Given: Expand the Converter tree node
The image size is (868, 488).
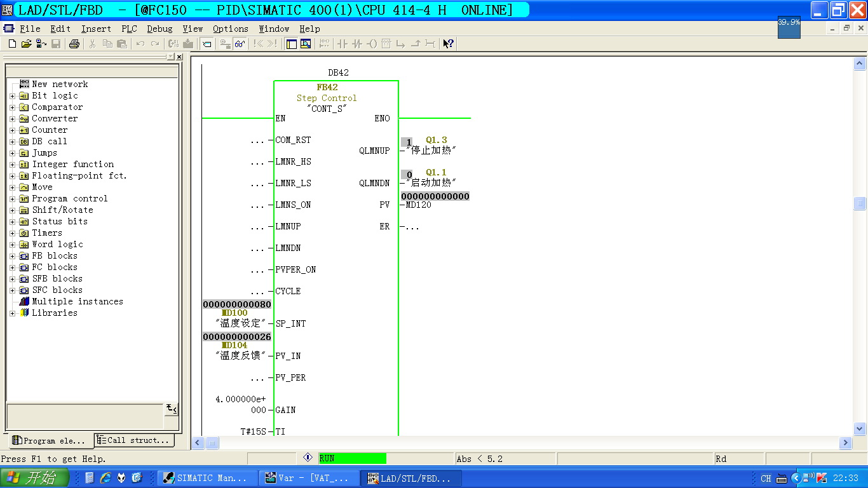Looking at the screenshot, I should [x=12, y=119].
